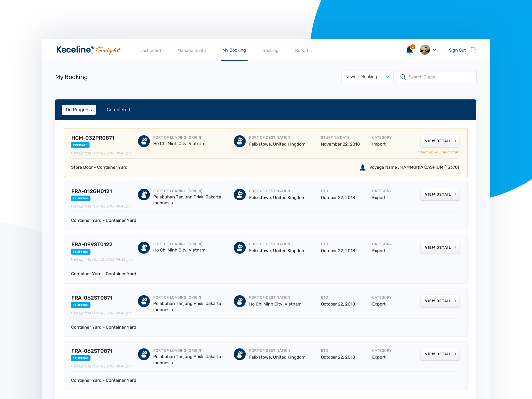Click the Confirm your final data link
Image resolution: width=532 pixels, height=399 pixels.
(x=438, y=152)
